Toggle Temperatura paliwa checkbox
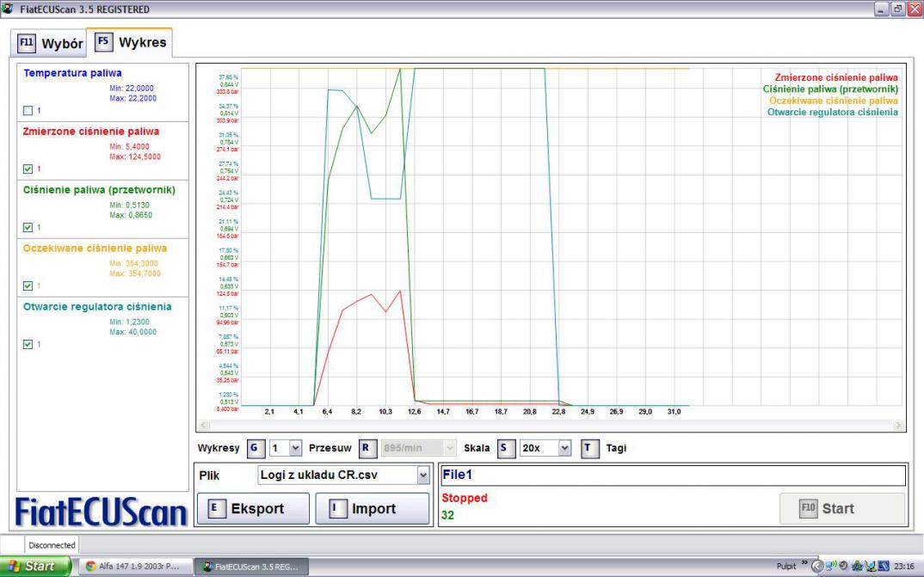Viewport: 924px width, 577px height. pos(28,110)
